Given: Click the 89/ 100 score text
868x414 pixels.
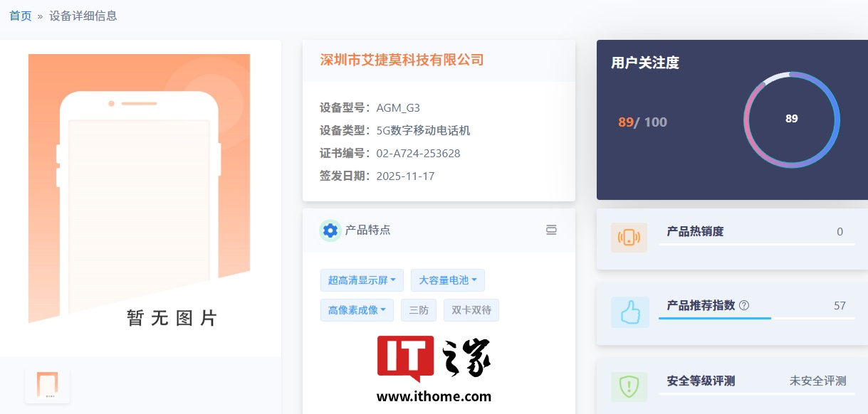Looking at the screenshot, I should [x=642, y=122].
